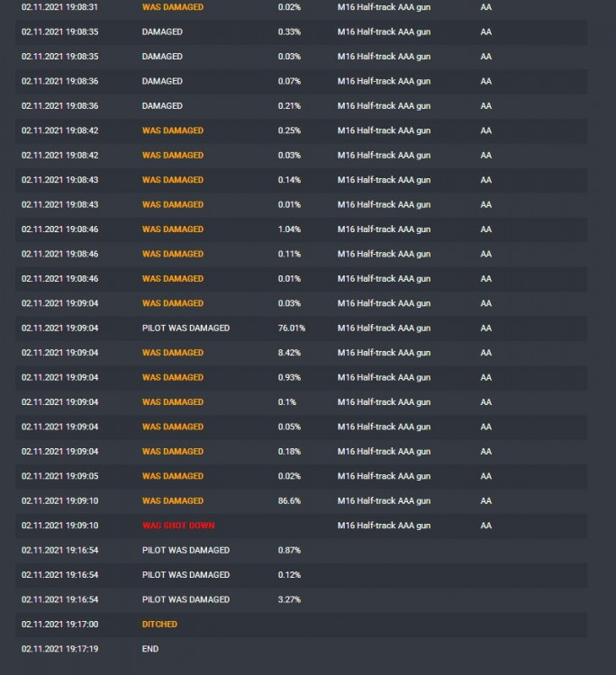
Task: Select the 0.87% pilot damage value
Action: tap(289, 550)
